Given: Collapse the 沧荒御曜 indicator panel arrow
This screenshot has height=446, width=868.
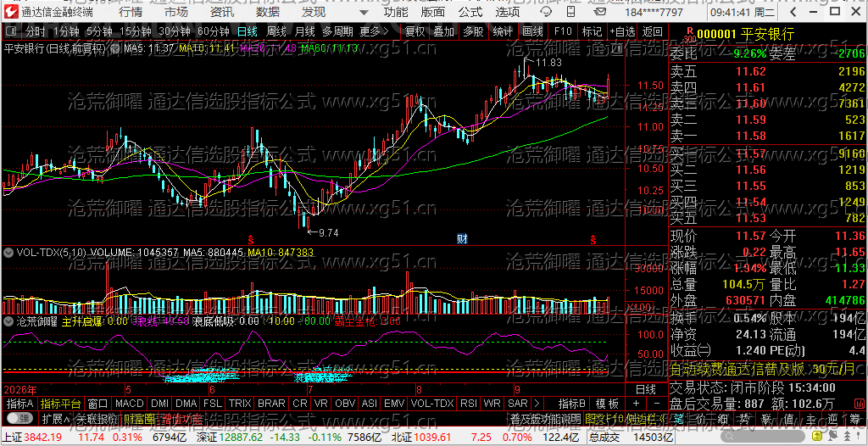Looking at the screenshot, I should pos(8,321).
